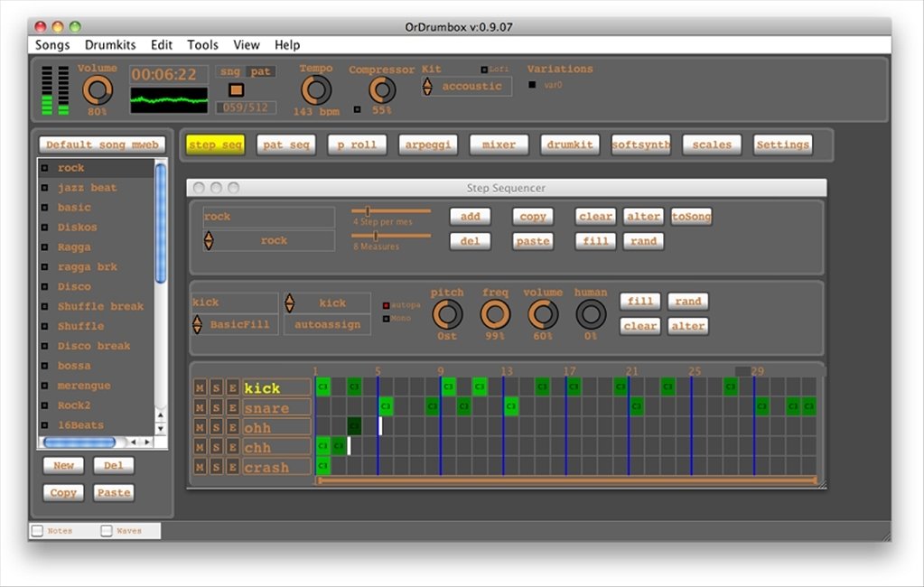
Task: Mute the snare track with M
Action: pos(200,408)
